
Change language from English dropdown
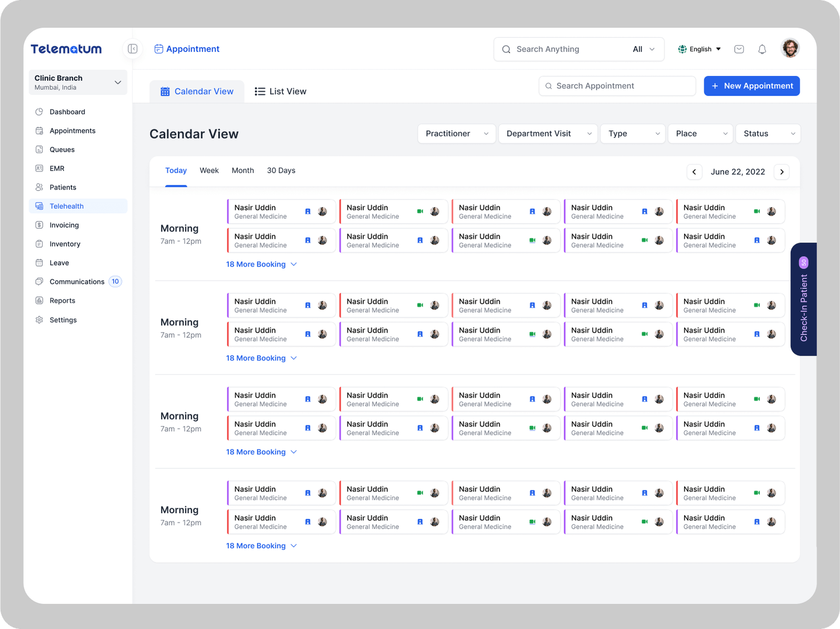click(x=699, y=49)
